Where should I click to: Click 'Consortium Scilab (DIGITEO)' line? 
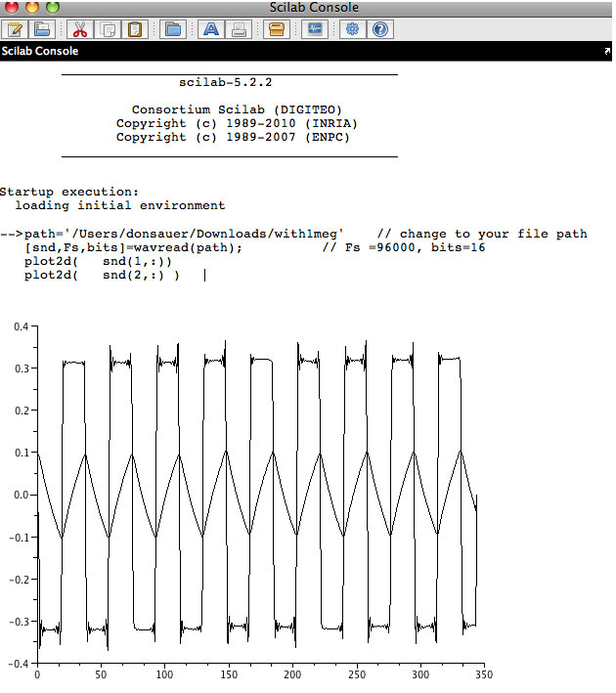[237, 109]
